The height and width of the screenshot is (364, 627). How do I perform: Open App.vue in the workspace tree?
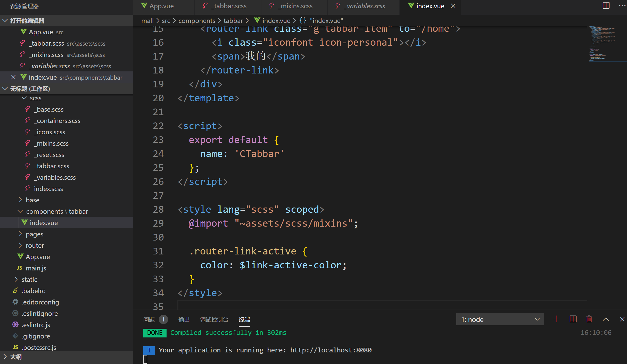[x=67, y=257]
